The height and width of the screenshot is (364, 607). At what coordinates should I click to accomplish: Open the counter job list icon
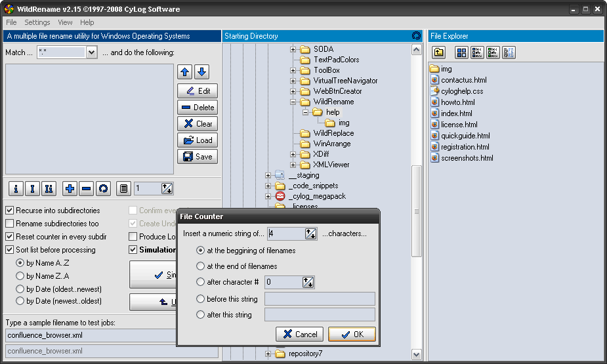pos(123,189)
